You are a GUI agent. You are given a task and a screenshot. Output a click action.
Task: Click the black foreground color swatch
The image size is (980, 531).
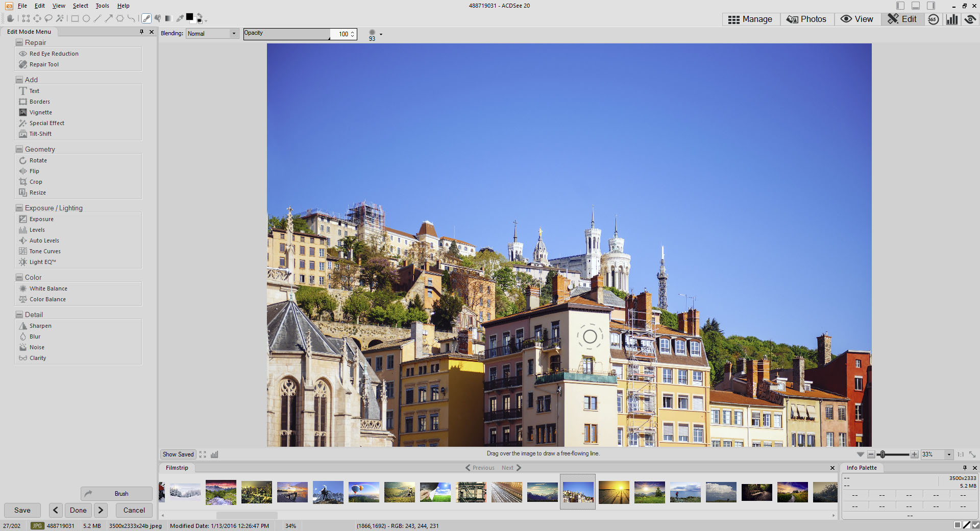coord(189,17)
